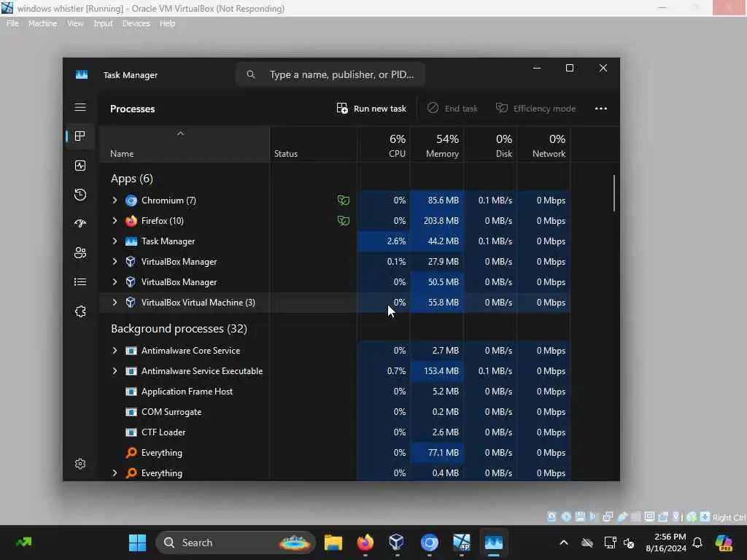Click the Chromium app icon in process list
The width and height of the screenshot is (747, 560).
pyautogui.click(x=131, y=201)
